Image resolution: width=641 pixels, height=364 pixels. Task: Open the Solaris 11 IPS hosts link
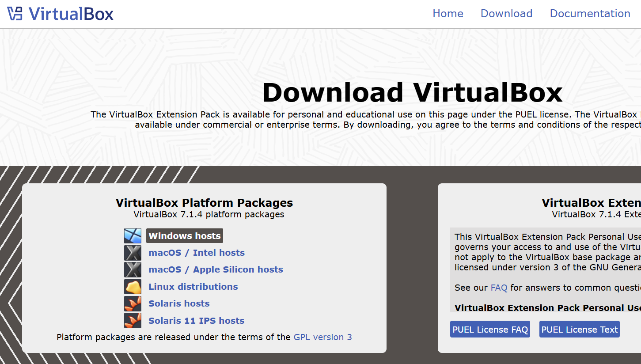196,321
